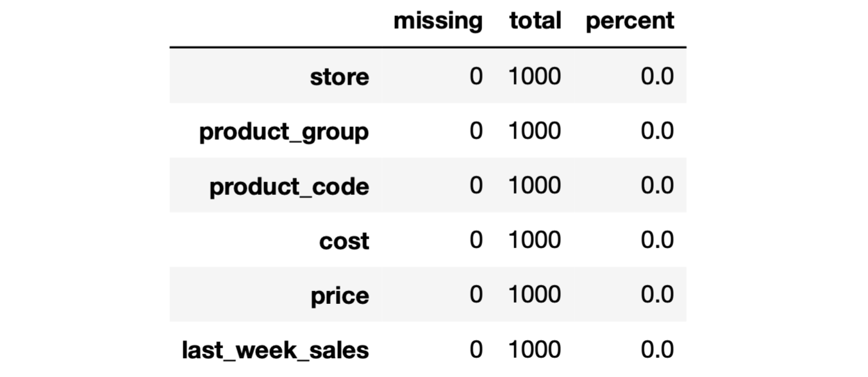Image resolution: width=868 pixels, height=377 pixels.
Task: Click the percent value for cost
Action: (657, 240)
